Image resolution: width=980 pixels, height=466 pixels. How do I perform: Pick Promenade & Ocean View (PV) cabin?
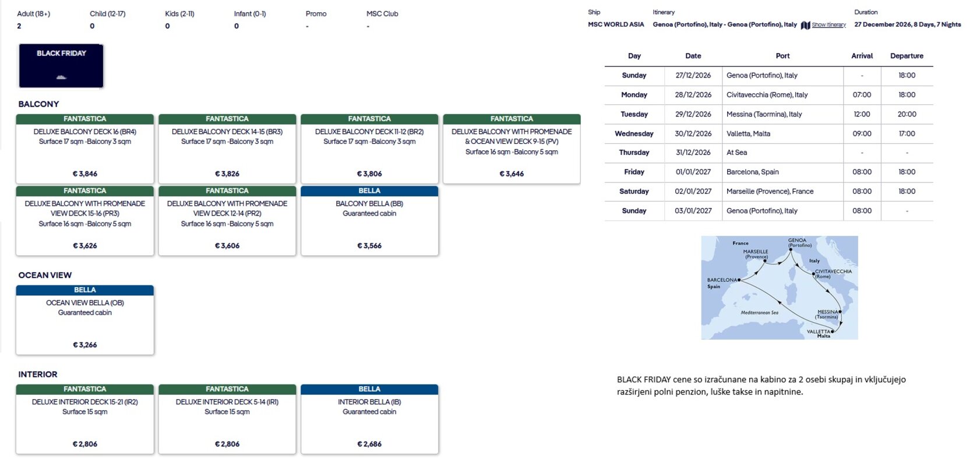[512, 149]
